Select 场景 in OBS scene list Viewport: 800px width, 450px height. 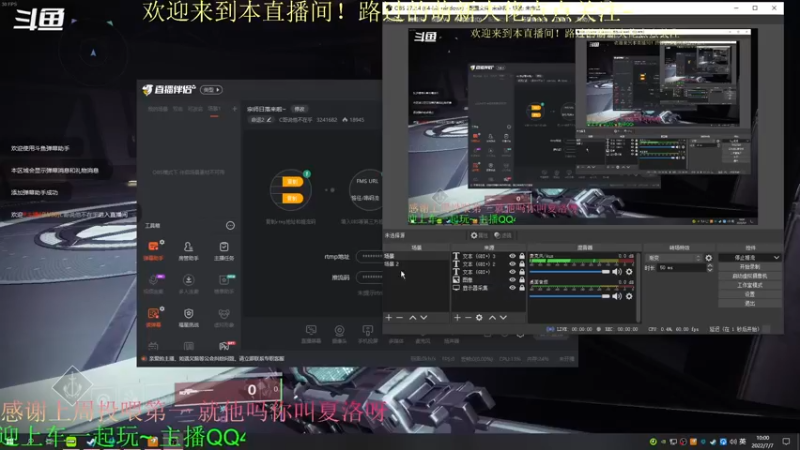[416, 256]
